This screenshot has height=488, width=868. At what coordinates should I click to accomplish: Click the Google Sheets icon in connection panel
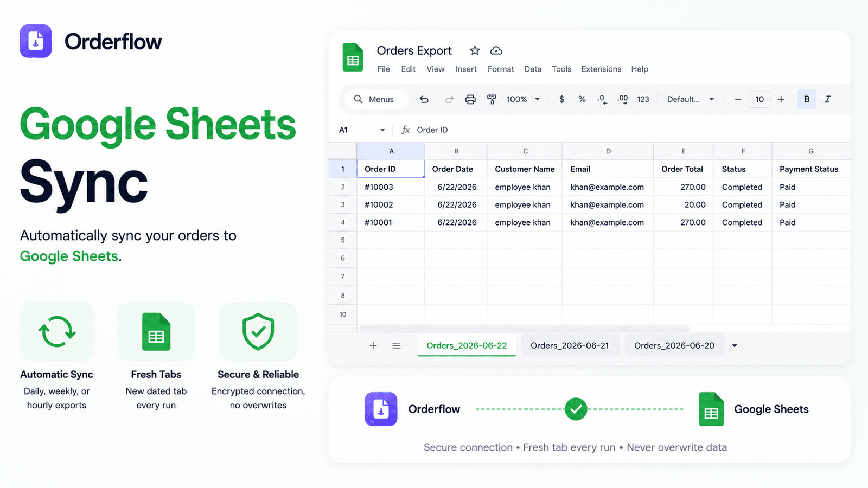pyautogui.click(x=711, y=409)
